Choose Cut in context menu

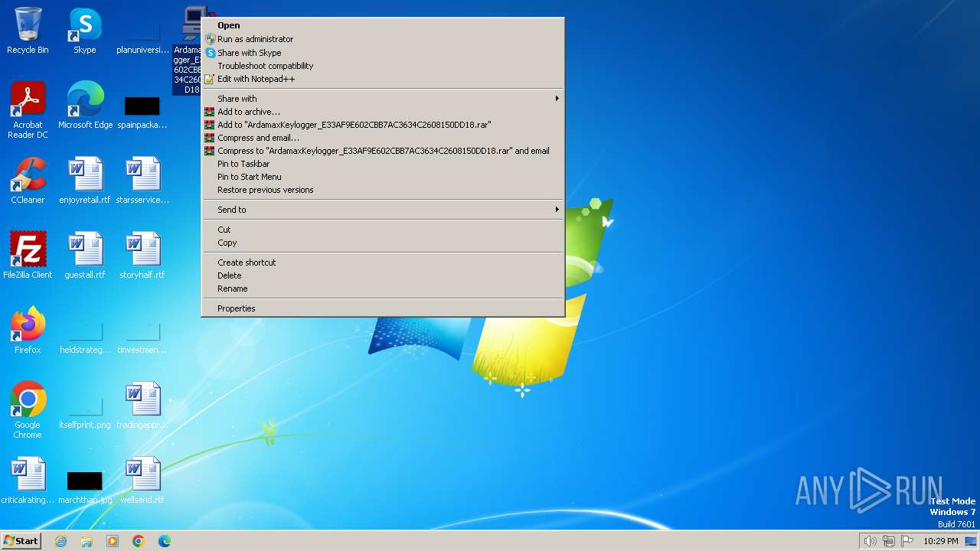383,230
